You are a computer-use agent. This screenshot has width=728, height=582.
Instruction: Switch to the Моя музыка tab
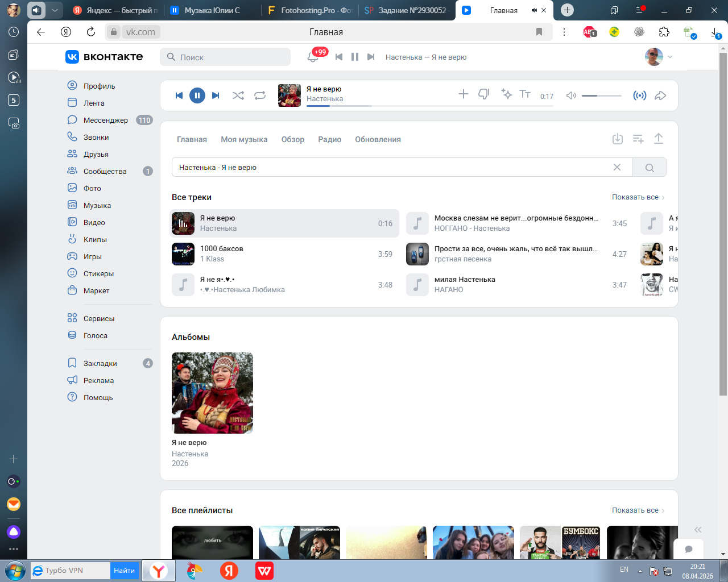pos(244,139)
